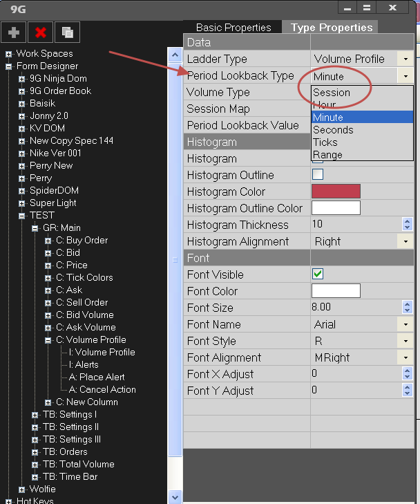This screenshot has height=504, width=420.
Task: Collapse the TEST tree node
Action: [x=21, y=216]
